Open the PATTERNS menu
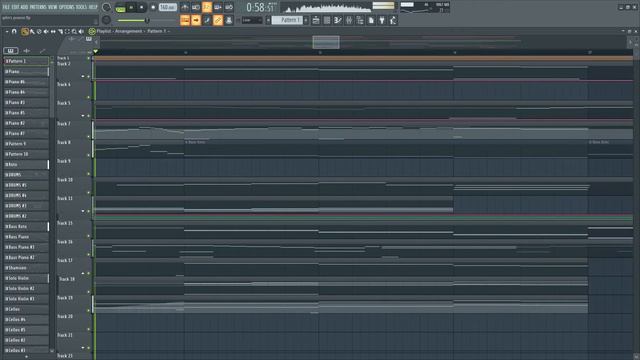The width and height of the screenshot is (640, 360). click(x=38, y=7)
